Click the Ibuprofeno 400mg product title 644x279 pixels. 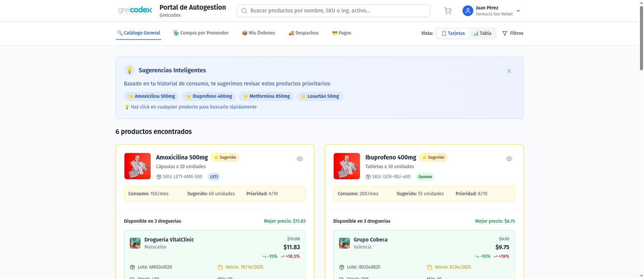click(x=391, y=158)
